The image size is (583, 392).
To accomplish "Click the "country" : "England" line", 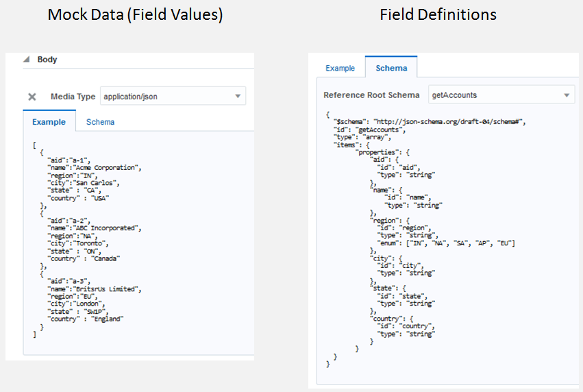I will pyautogui.click(x=86, y=319).
